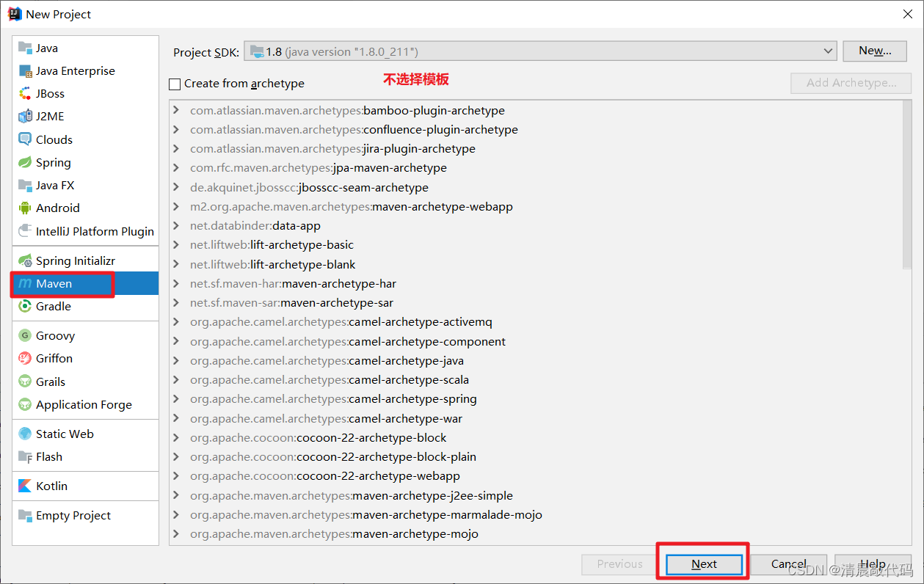
Task: Select cocoon-22-archetype-block row
Action: pyautogui.click(x=535, y=438)
